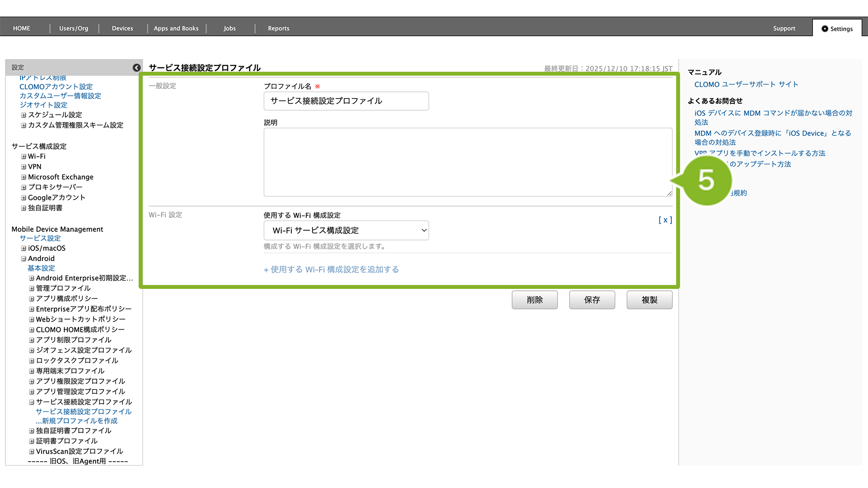Expand the VPN tree node
Viewport: 868px width, 488px height.
click(x=23, y=167)
